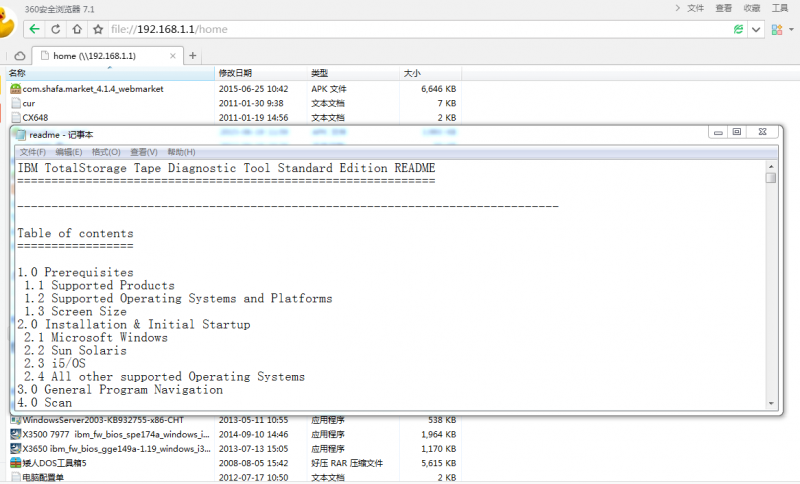
Task: Go to browser home page icon
Action: tap(77, 30)
